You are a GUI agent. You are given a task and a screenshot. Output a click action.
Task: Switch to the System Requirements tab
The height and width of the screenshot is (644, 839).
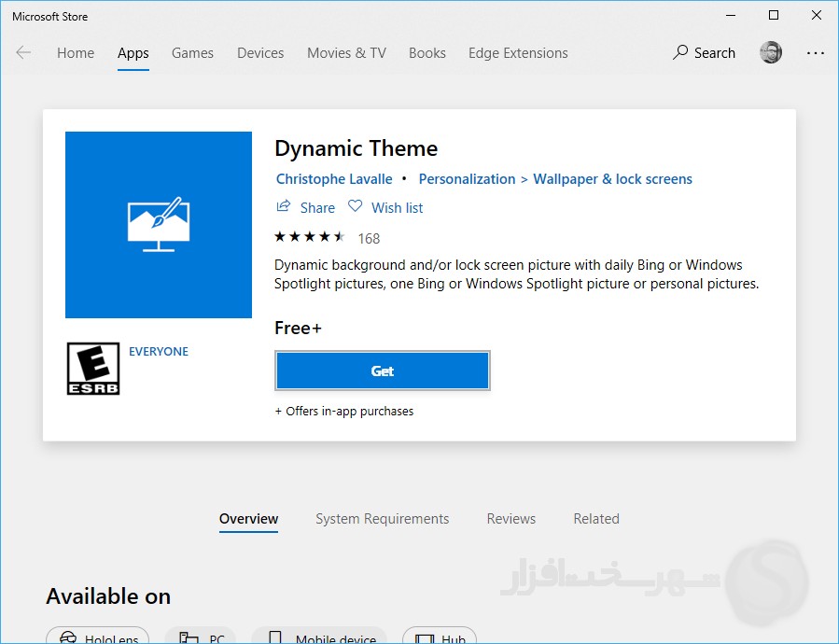coord(382,519)
